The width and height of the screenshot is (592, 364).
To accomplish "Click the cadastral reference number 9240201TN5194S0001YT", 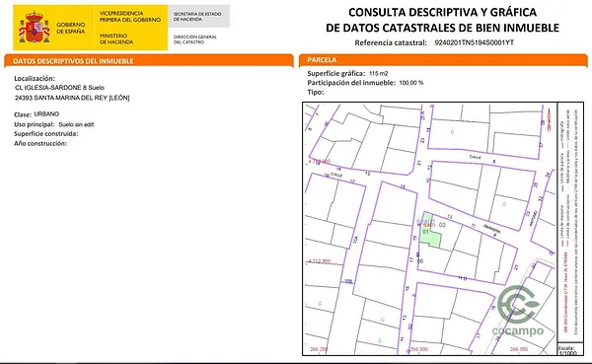I will click(x=475, y=42).
